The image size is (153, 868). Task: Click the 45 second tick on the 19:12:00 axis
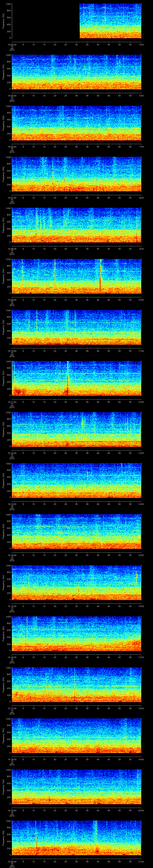point(109,453)
